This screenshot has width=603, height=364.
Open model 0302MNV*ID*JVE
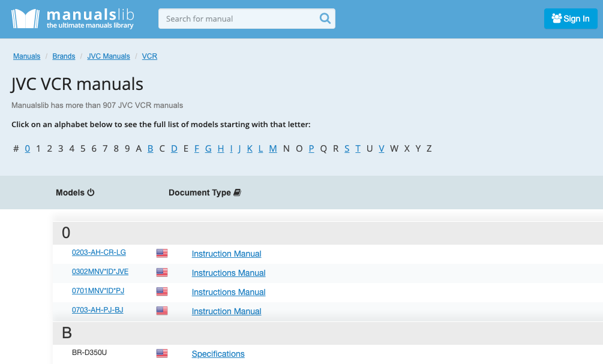[100, 272]
